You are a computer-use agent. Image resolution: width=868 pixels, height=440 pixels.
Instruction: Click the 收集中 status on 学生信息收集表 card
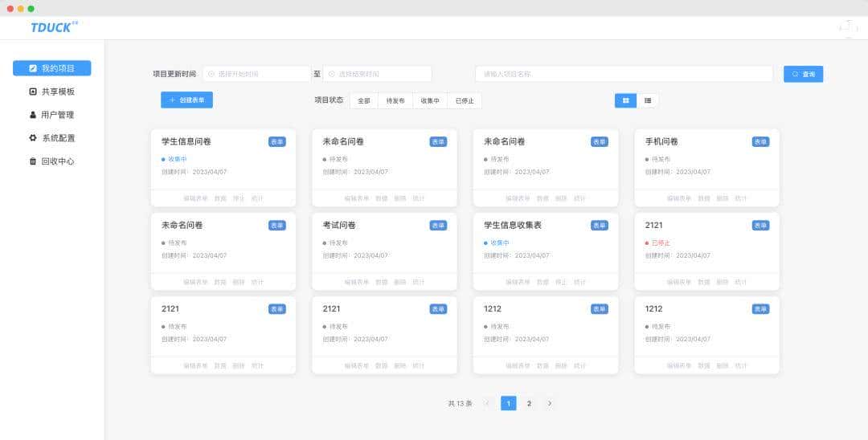click(x=497, y=242)
